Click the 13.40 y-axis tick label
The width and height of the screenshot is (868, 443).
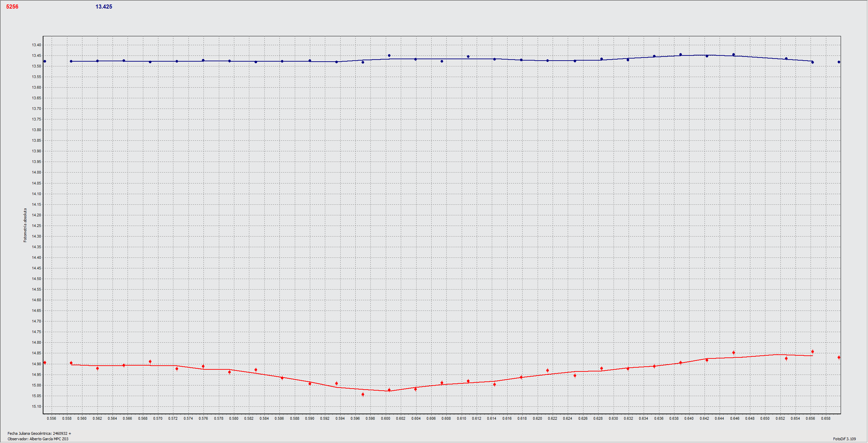point(37,45)
